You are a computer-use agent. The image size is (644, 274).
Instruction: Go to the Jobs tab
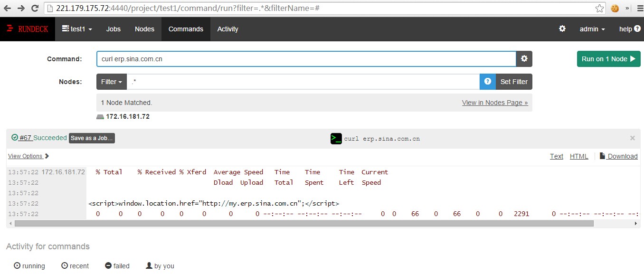click(114, 29)
